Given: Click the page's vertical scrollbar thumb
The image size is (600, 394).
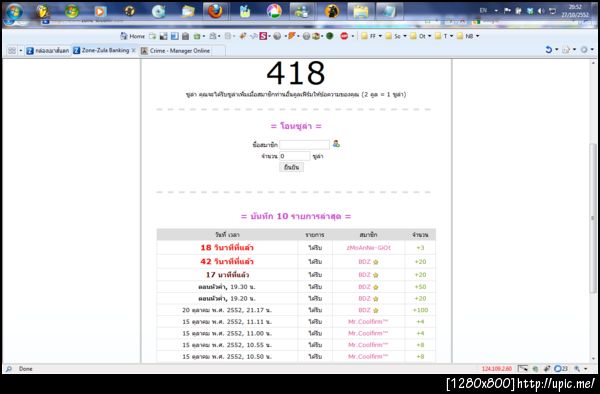Looking at the screenshot, I should (x=593, y=218).
